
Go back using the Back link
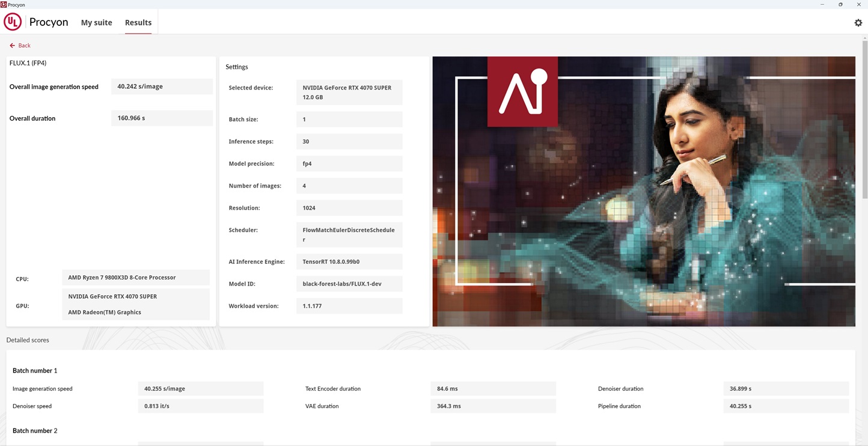[24, 46]
